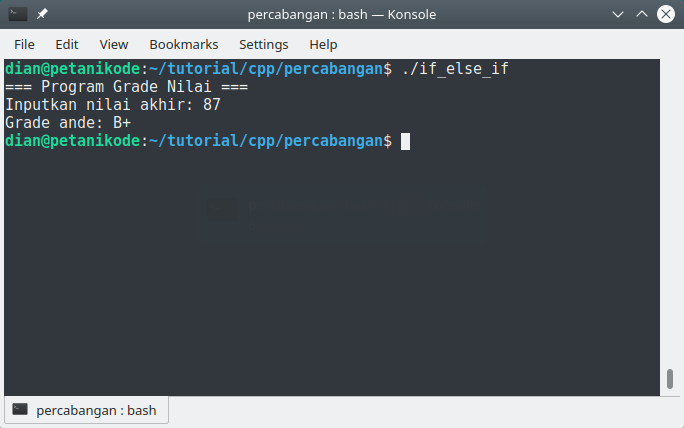Click the Konsole terminal icon in title bar

tap(18, 14)
